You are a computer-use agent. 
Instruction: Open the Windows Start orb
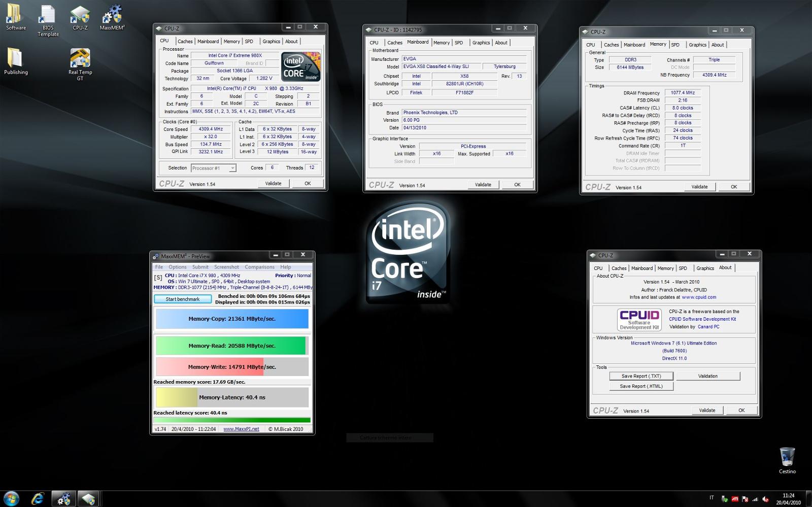point(11,498)
